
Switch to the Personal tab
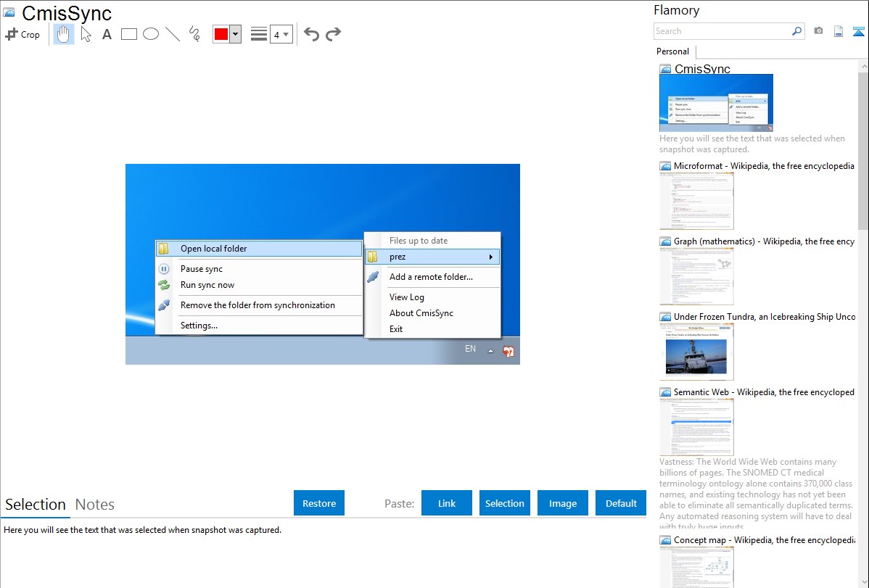click(673, 51)
